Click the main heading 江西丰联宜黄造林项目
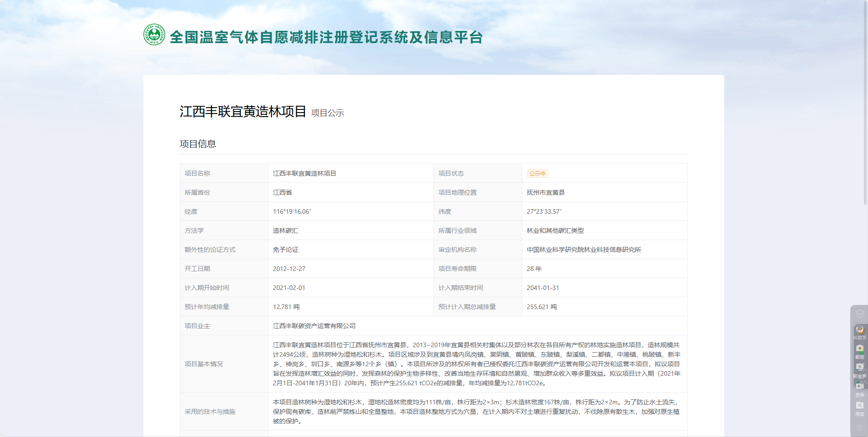 (243, 112)
